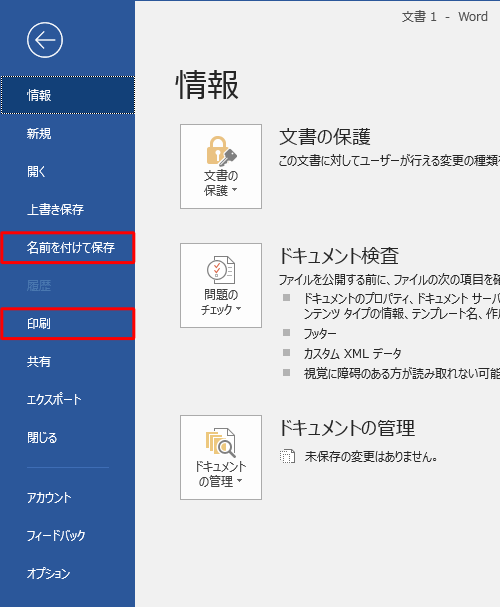
Task: Click the 未保存の変更はありません text
Action: click(371, 457)
